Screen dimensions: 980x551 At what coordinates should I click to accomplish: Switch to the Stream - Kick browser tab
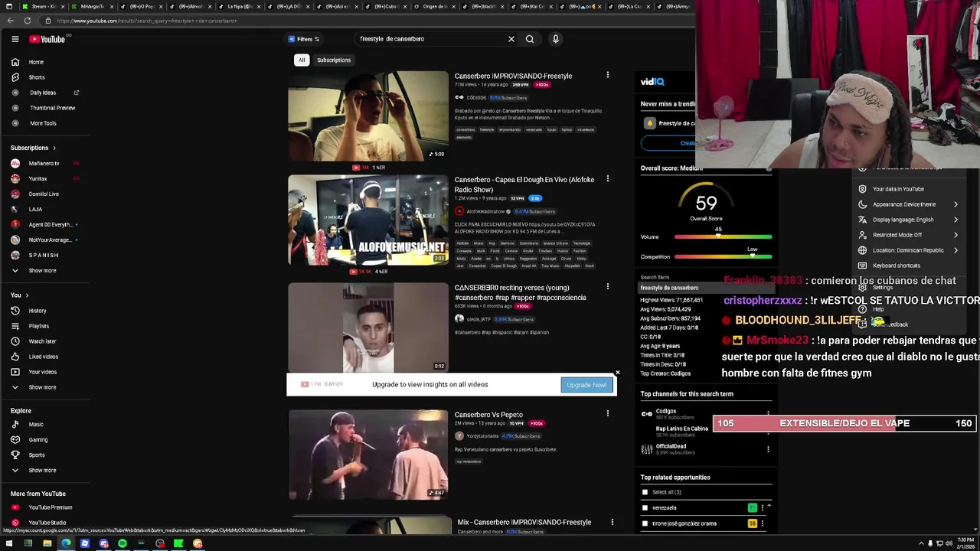pyautogui.click(x=43, y=6)
